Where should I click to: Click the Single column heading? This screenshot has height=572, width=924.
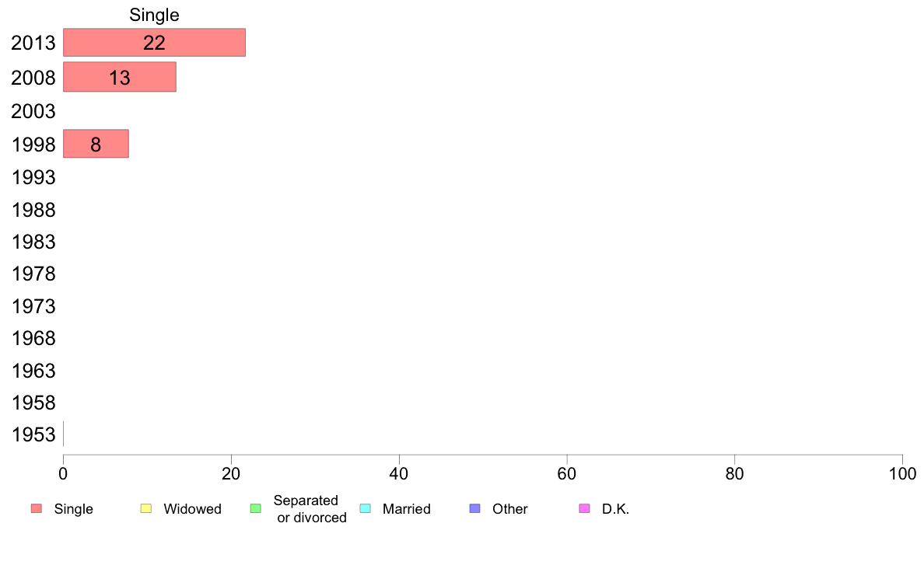click(x=155, y=15)
